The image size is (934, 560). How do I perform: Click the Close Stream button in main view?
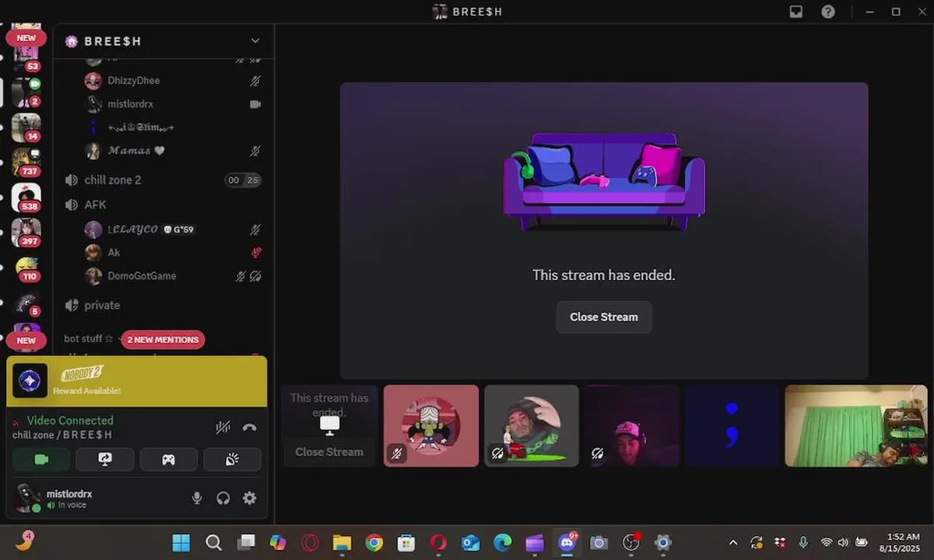604,317
